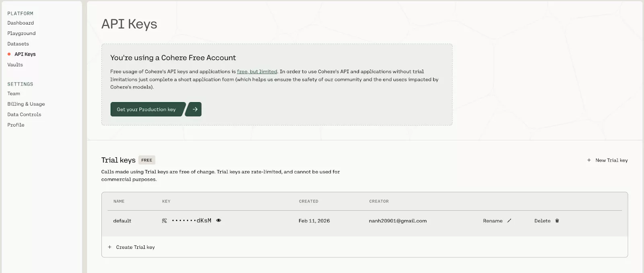
Task: Click the API Keys page heading
Action: (129, 24)
